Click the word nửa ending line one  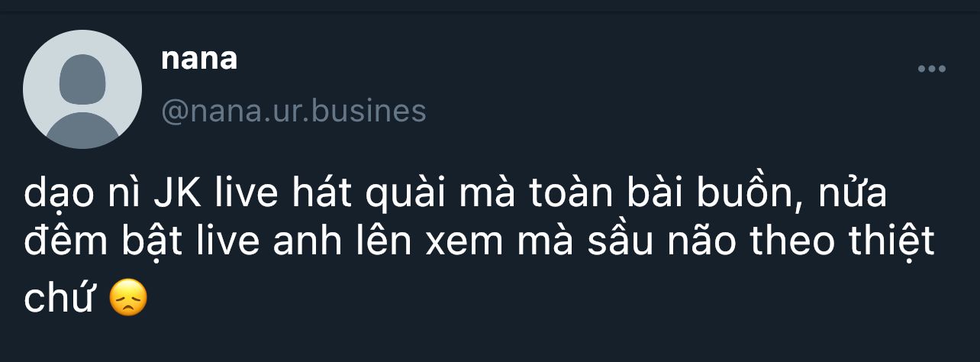853,196
